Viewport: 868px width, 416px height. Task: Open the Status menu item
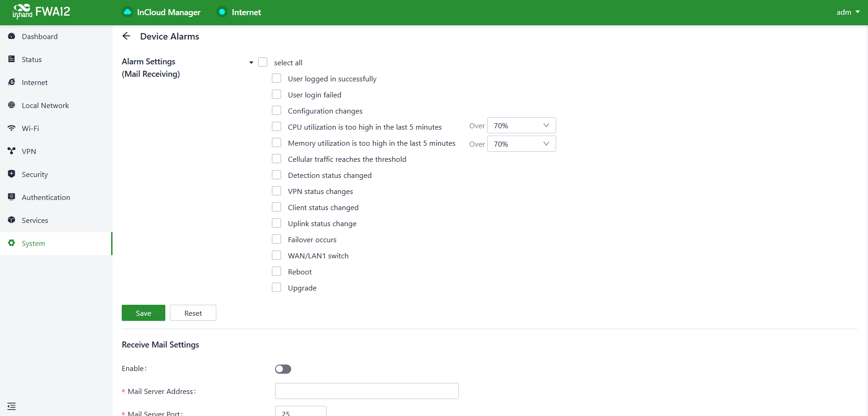coord(32,59)
